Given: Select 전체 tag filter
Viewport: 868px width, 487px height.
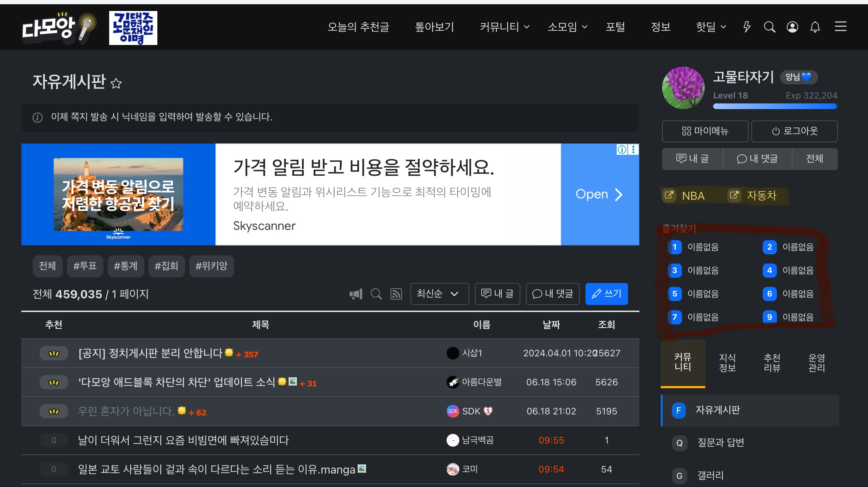Looking at the screenshot, I should (x=47, y=266).
